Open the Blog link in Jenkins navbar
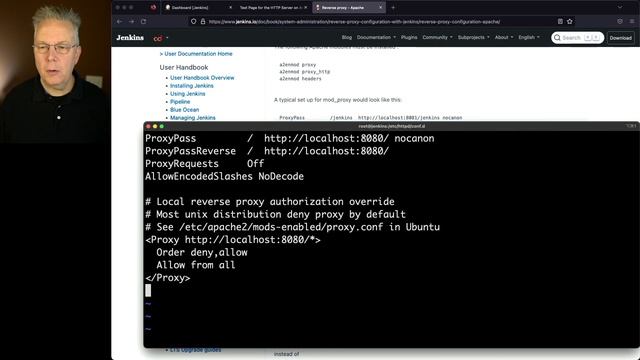This screenshot has width=640, height=360. click(x=347, y=38)
